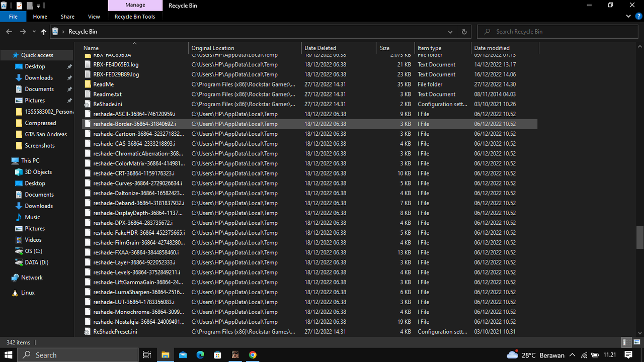Viewport: 644px width, 362px height.
Task: Switch to the View ribbon tab
Action: tap(94, 17)
